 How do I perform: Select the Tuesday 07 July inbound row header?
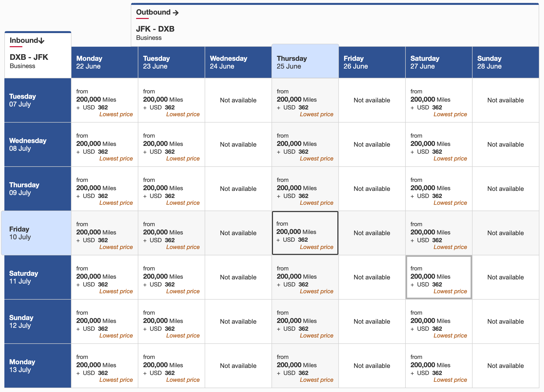[x=38, y=100]
